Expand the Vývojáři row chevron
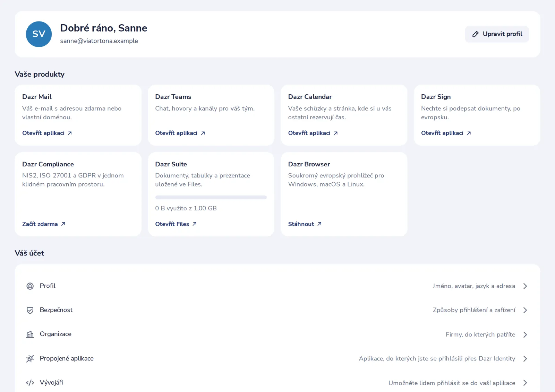The height and width of the screenshot is (392, 555). click(x=525, y=383)
